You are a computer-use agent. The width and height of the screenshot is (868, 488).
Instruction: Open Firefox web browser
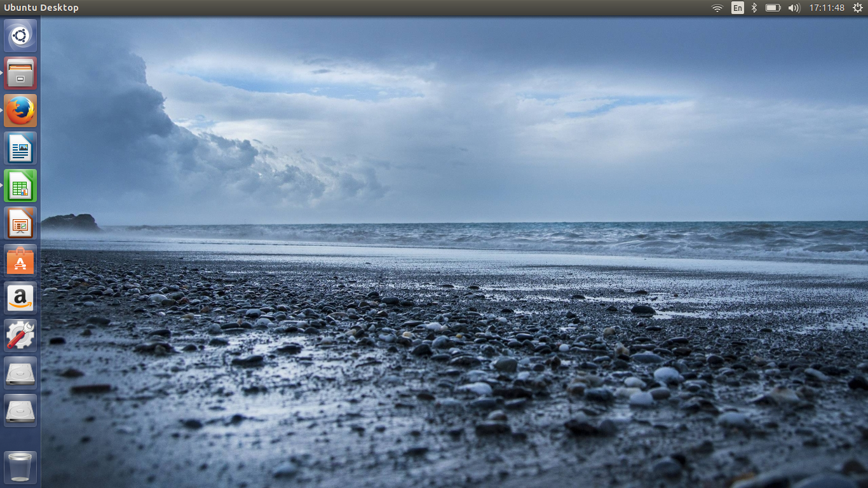pyautogui.click(x=20, y=111)
